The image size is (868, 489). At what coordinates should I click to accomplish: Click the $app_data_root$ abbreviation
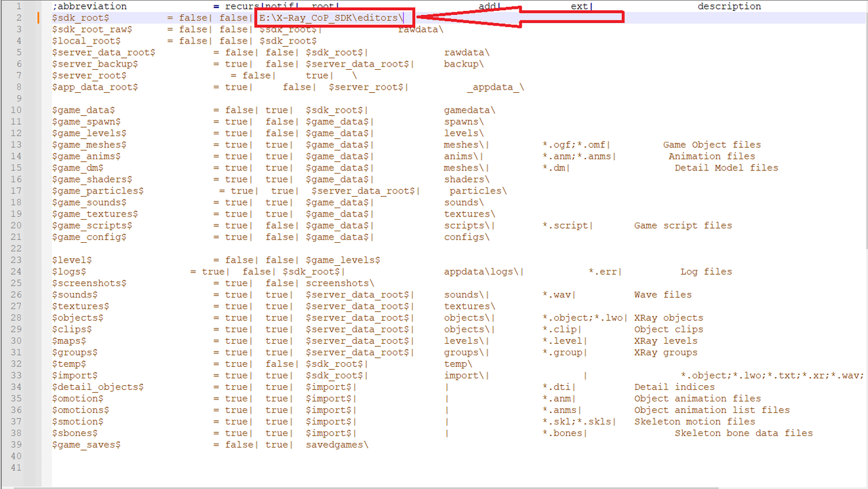95,87
